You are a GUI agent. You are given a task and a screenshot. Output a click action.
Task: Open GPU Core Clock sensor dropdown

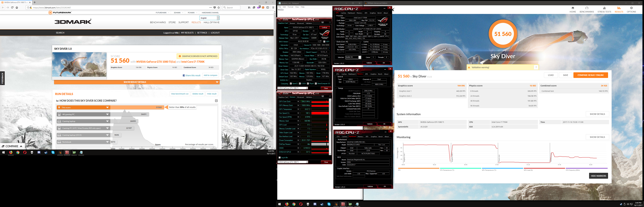click(298, 101)
